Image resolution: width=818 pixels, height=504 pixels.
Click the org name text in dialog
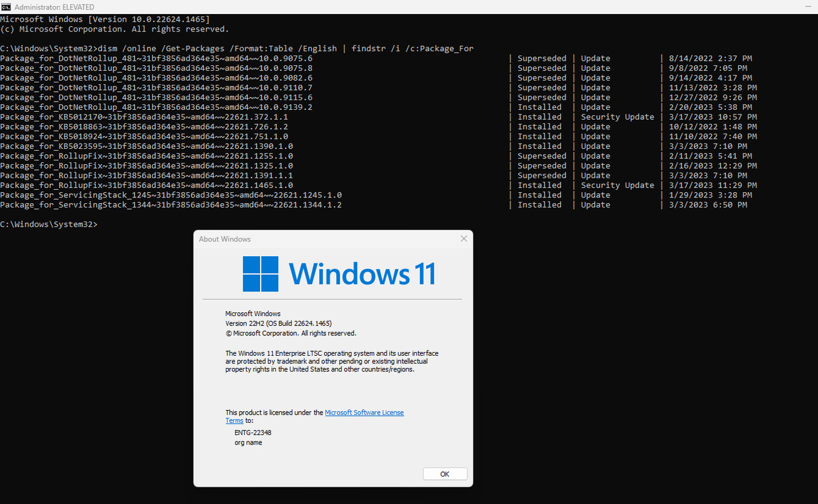coord(248,442)
